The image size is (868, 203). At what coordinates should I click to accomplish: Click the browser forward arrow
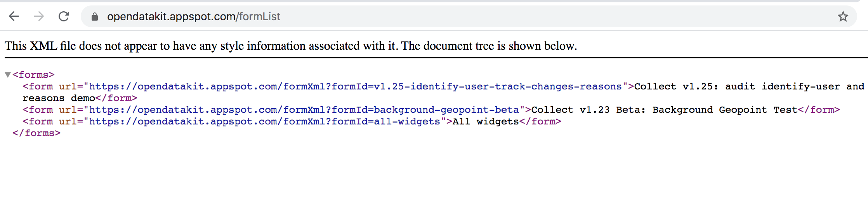(39, 16)
